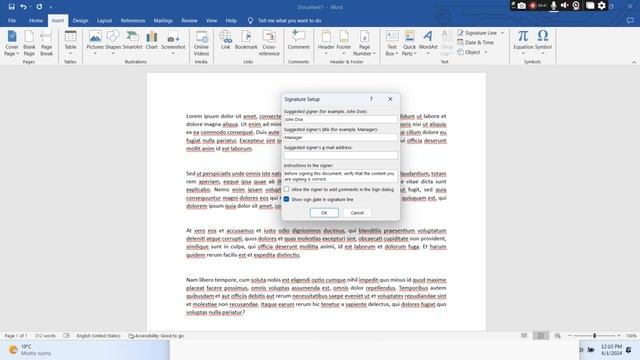
Task: Open the Footer dropdown
Action: pyautogui.click(x=344, y=43)
